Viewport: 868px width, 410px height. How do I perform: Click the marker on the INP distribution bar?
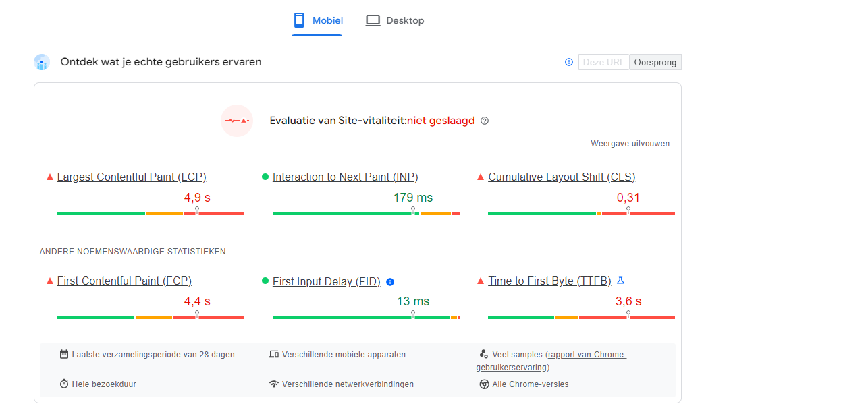point(412,211)
